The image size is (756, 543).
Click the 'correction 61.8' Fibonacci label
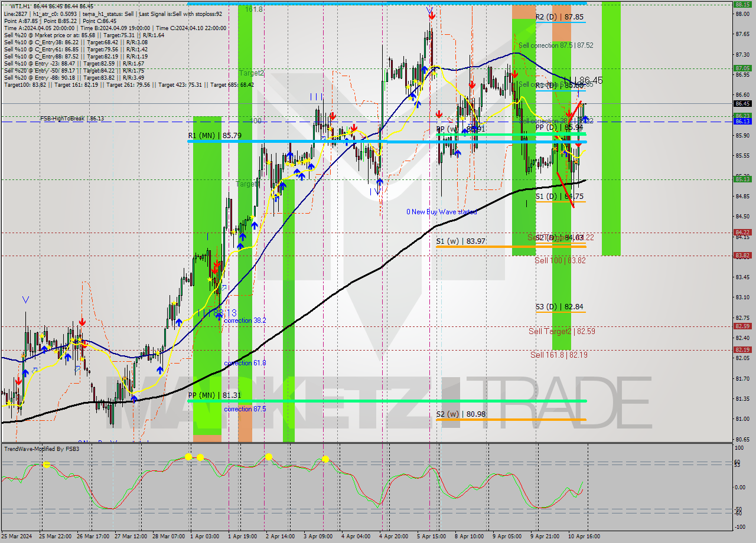245,362
